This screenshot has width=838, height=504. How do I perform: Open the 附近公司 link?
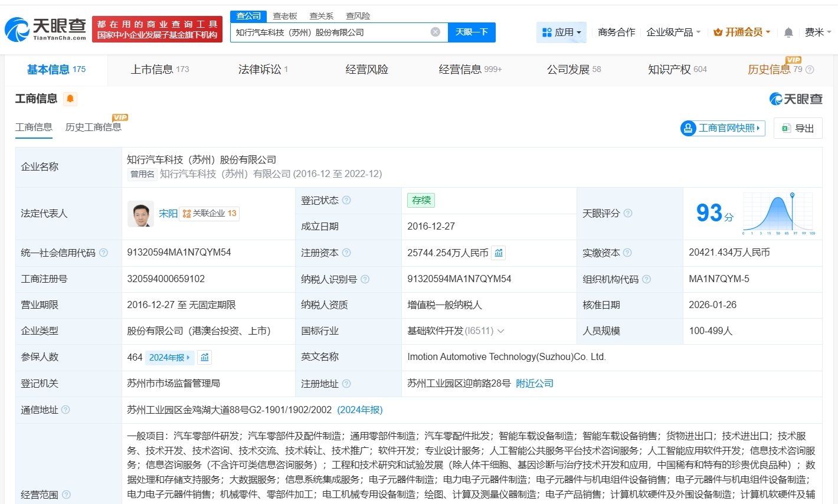click(x=535, y=384)
